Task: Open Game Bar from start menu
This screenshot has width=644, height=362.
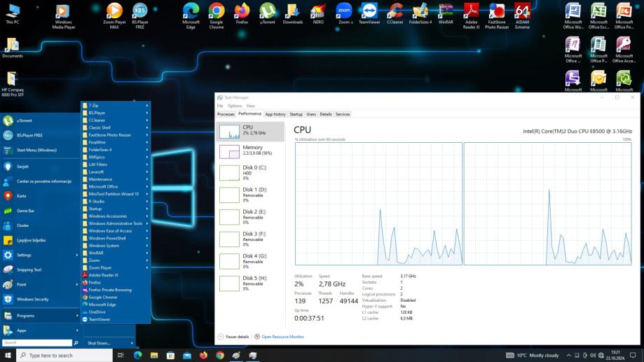Action: click(x=40, y=211)
